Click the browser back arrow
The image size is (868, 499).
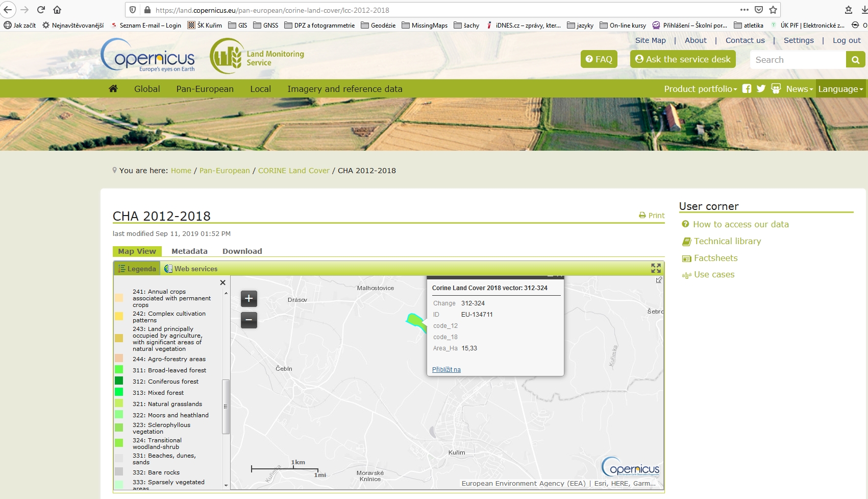(x=8, y=10)
